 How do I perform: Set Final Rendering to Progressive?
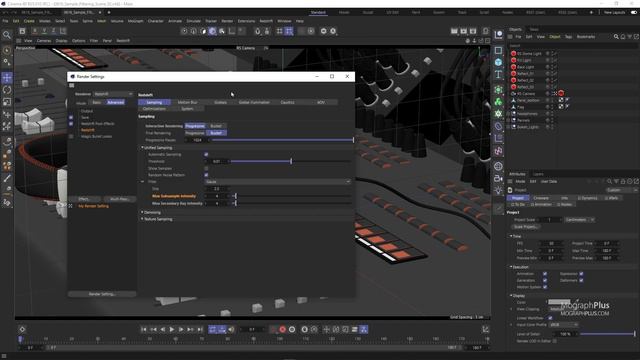click(195, 133)
